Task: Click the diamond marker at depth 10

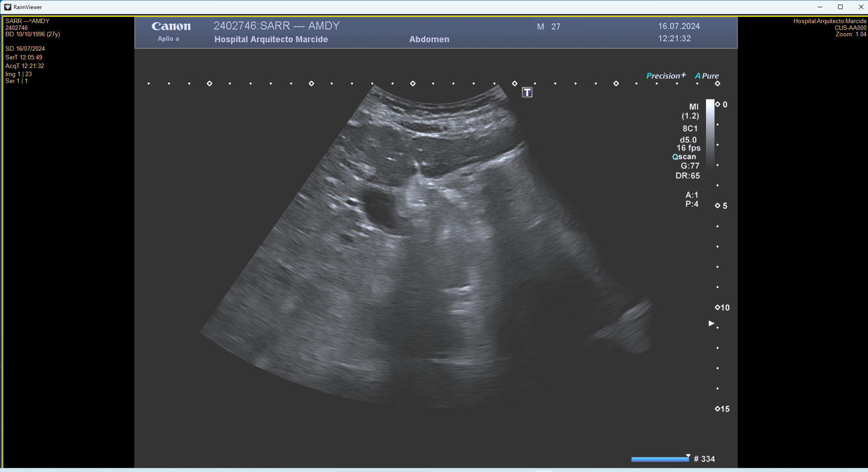Action: 717,307
